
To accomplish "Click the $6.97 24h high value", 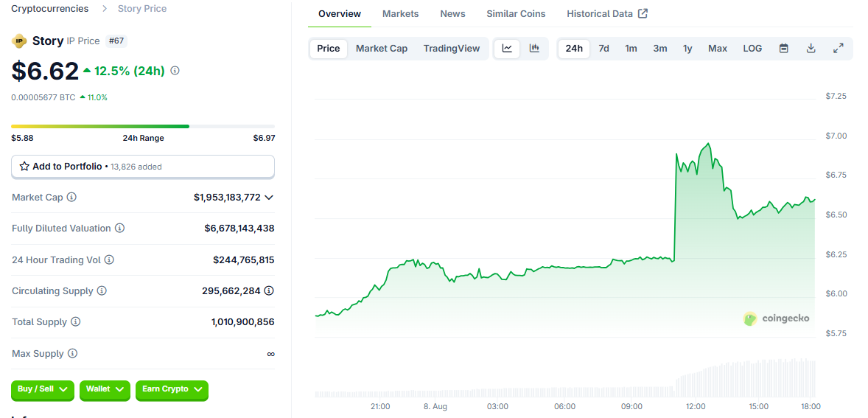I will [x=264, y=138].
